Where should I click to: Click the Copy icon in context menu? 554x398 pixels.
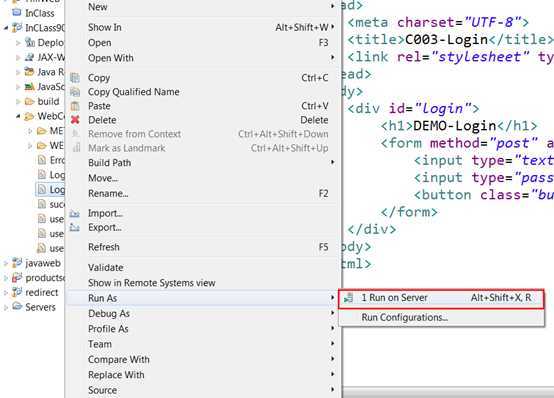75,78
